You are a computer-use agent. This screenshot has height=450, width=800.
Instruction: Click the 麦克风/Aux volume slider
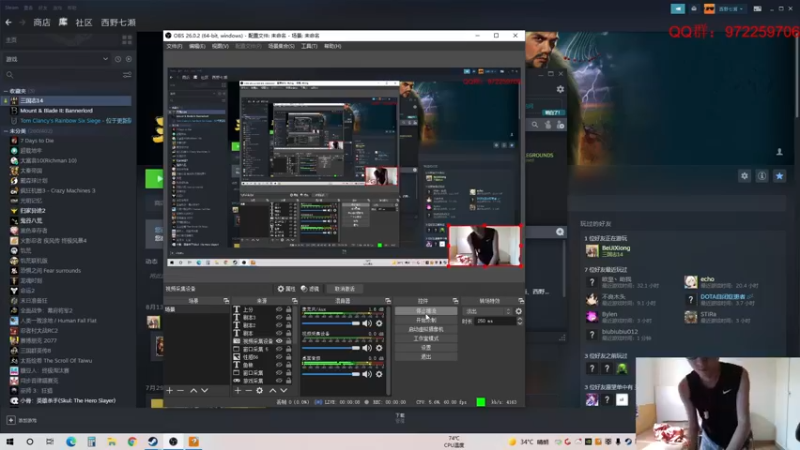[331, 323]
